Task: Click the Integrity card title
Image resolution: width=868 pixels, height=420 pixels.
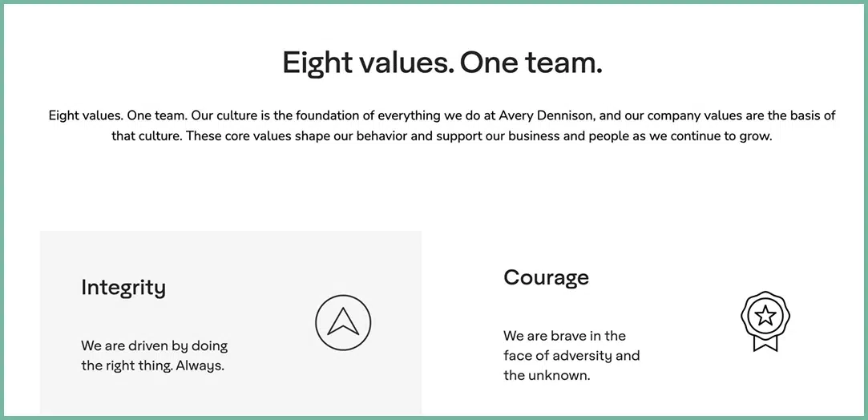Action: (123, 287)
